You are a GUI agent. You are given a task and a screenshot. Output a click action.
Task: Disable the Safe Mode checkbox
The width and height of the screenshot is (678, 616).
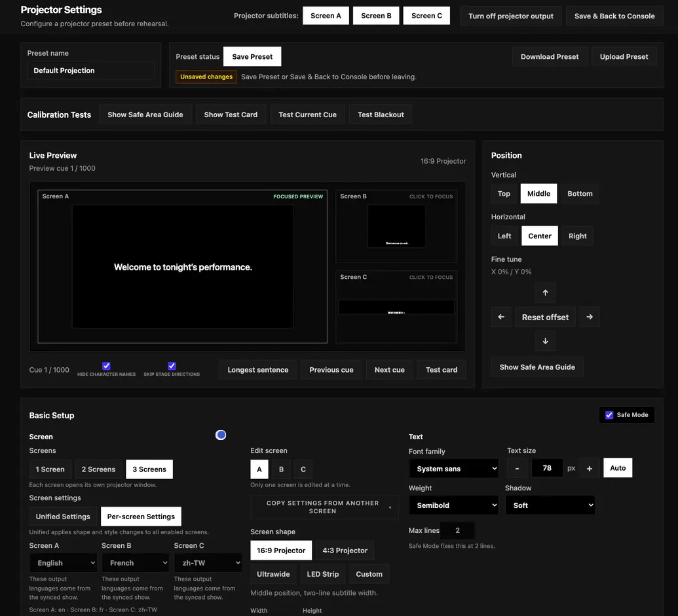coord(609,414)
